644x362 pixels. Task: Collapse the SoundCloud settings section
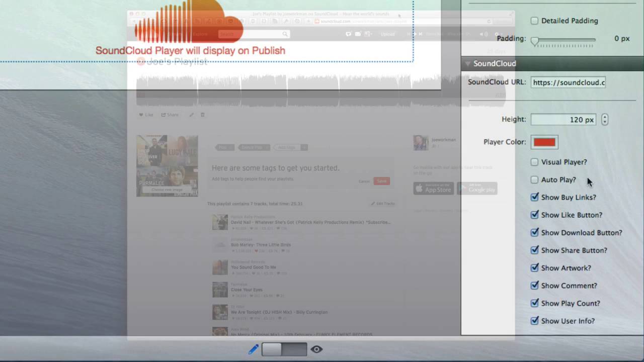tap(468, 64)
